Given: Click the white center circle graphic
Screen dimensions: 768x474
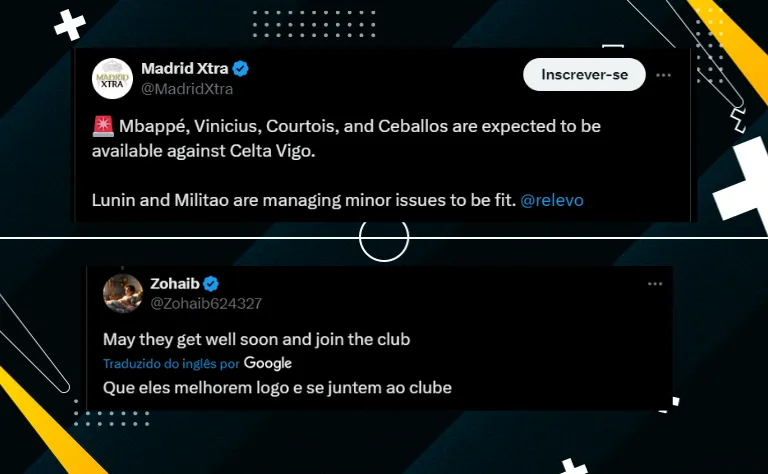Looking at the screenshot, I should [x=384, y=238].
